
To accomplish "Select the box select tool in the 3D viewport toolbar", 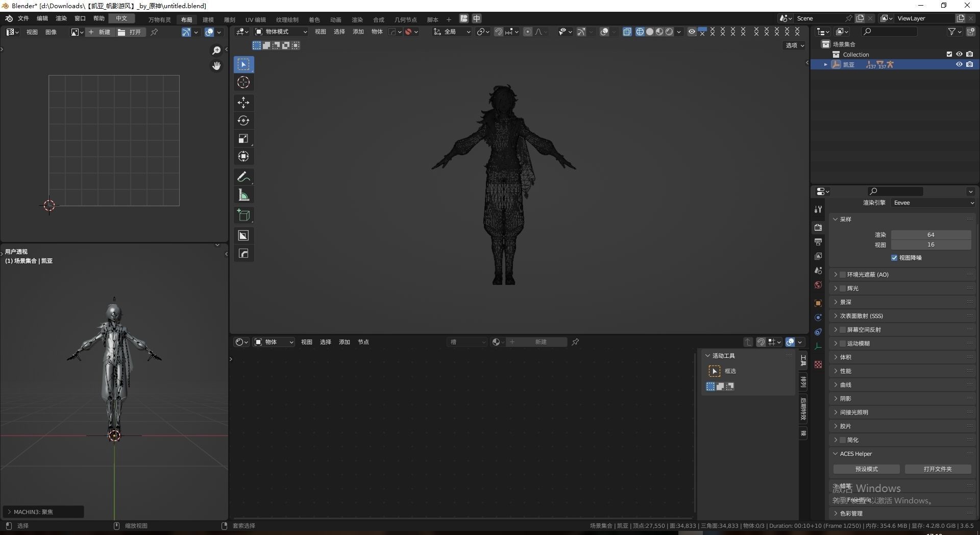I will tap(243, 64).
